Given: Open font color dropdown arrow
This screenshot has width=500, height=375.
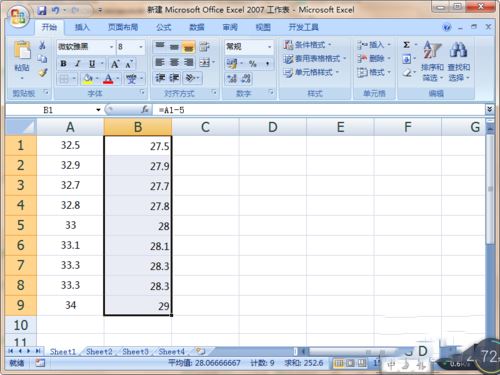Looking at the screenshot, I should coord(118,79).
